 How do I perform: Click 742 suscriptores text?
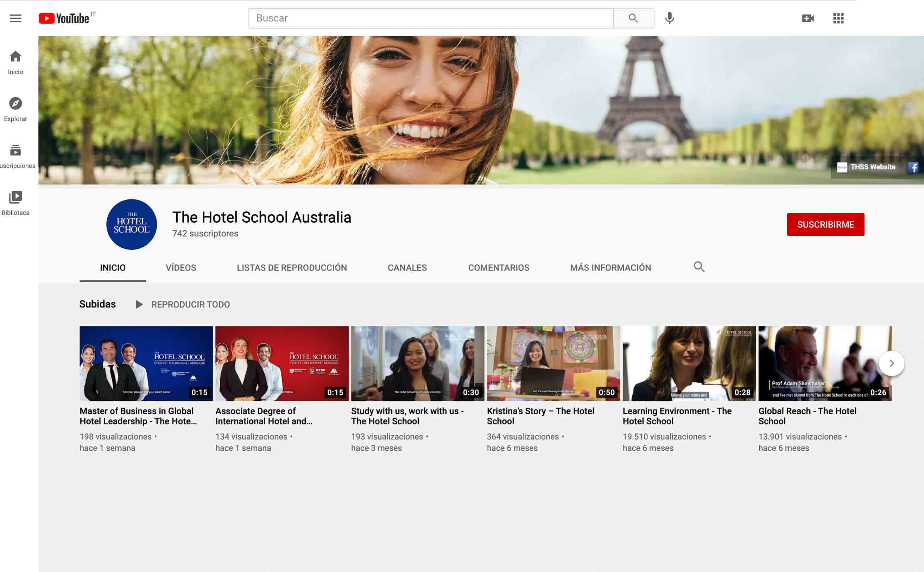(x=205, y=234)
